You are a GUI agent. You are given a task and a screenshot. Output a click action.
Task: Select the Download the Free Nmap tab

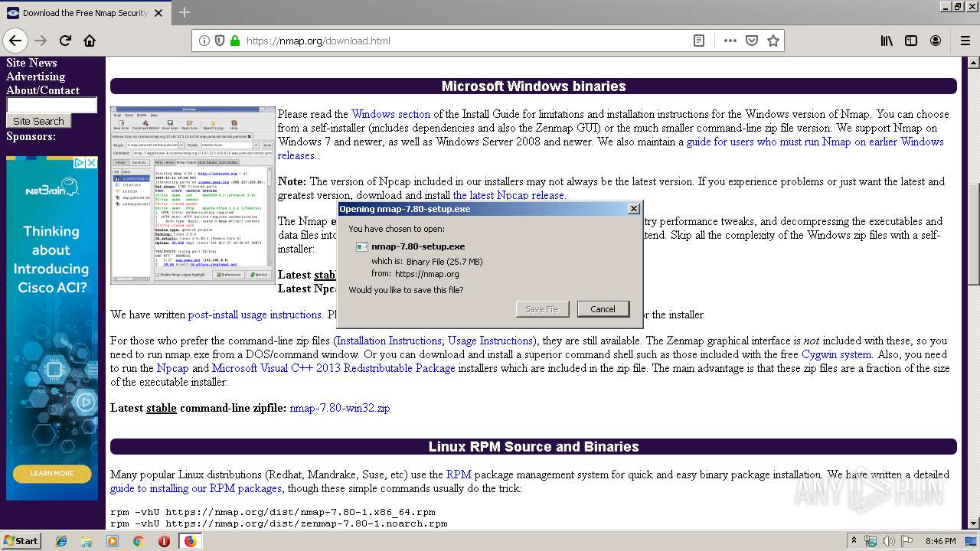pos(84,13)
